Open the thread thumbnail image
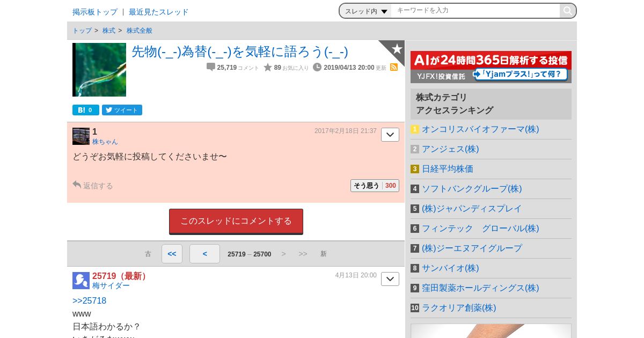Viewport: 644px width, 338px height. (99, 70)
